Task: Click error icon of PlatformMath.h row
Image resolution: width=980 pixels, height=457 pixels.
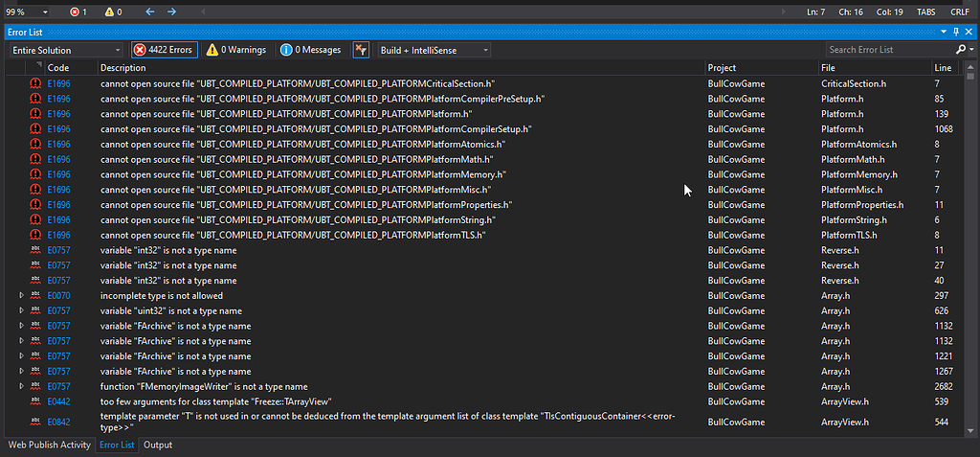Action: pyautogui.click(x=35, y=159)
